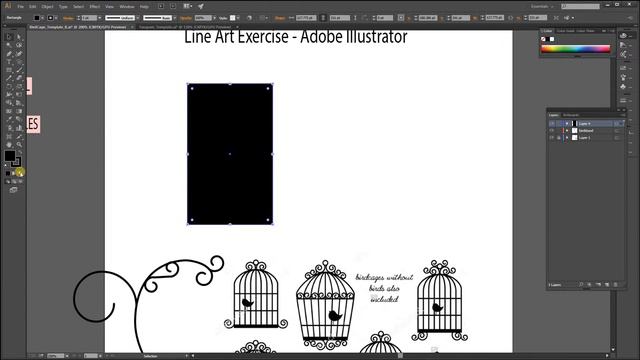Select the Gradient tool
The width and height of the screenshot is (640, 360).
tap(19, 111)
